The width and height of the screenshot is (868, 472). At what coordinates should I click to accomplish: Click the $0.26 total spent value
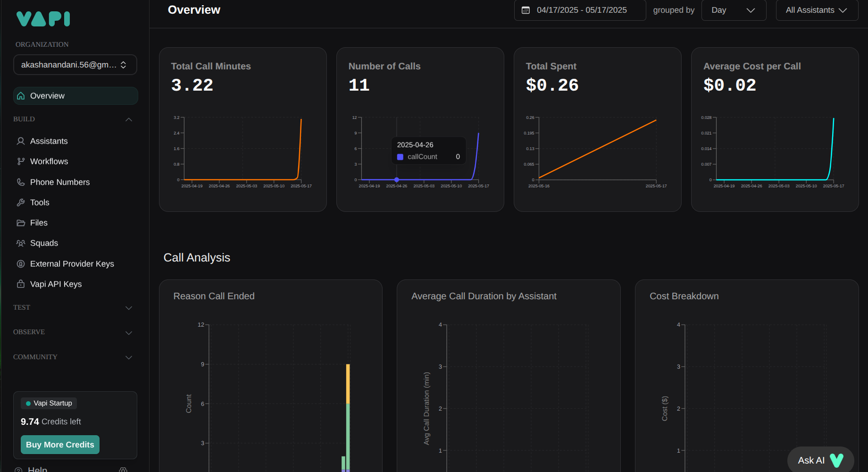click(552, 85)
